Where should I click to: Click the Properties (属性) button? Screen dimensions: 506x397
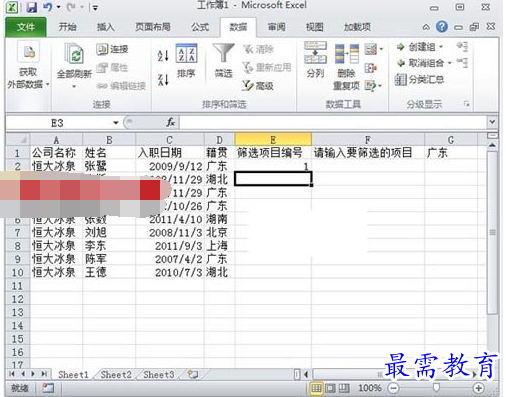click(112, 68)
